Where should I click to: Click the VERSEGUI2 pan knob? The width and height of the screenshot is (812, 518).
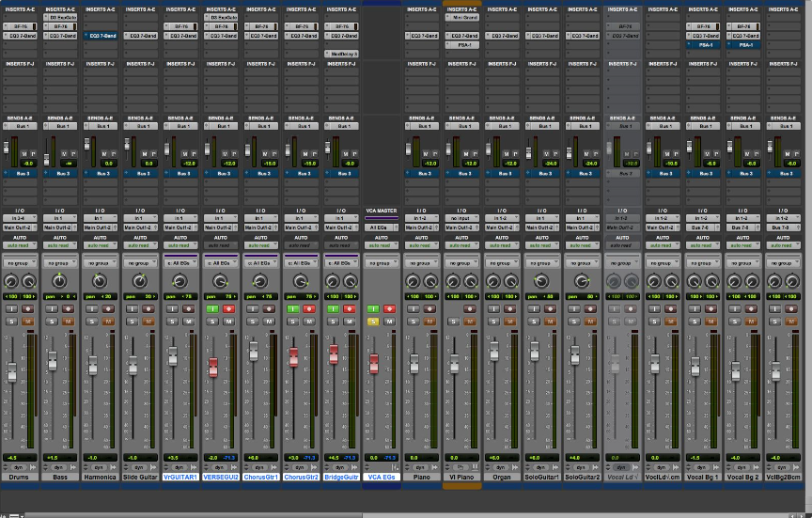tap(220, 281)
